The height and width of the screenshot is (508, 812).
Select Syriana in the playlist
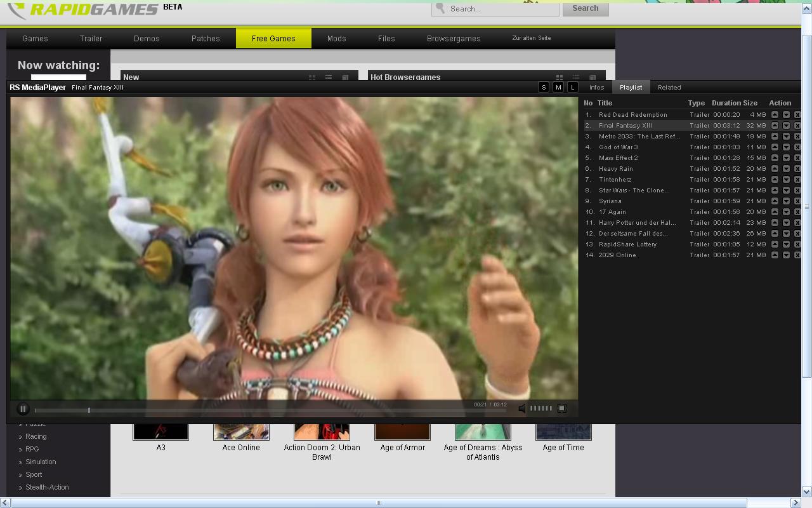coord(610,201)
